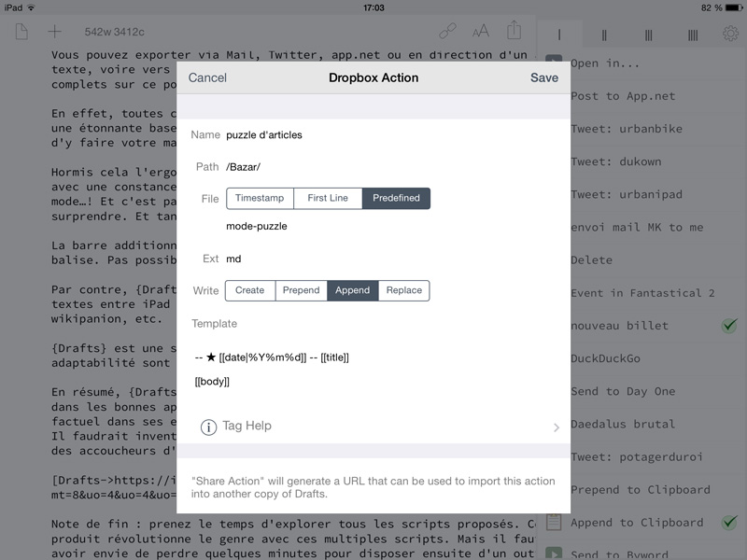Edit the Ext field "md"
The height and width of the screenshot is (560, 747).
(x=233, y=259)
